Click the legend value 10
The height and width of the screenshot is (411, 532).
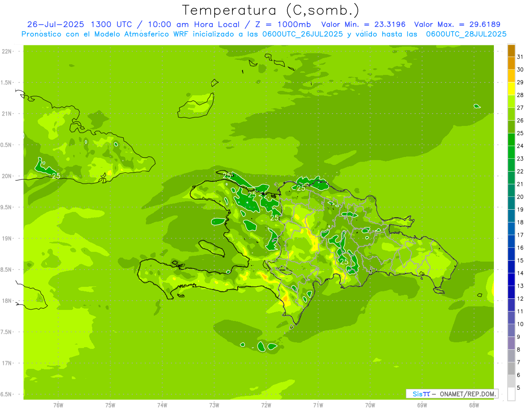pos(520,324)
